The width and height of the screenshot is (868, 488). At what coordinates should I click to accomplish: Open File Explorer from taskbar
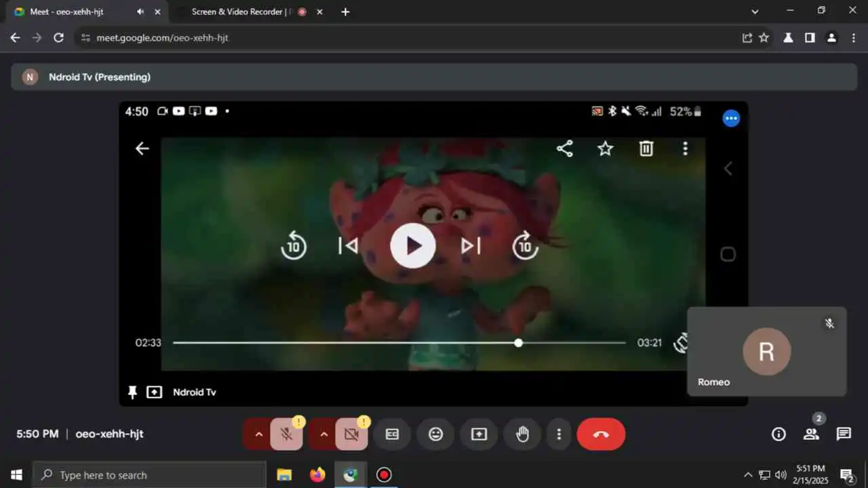click(x=284, y=474)
